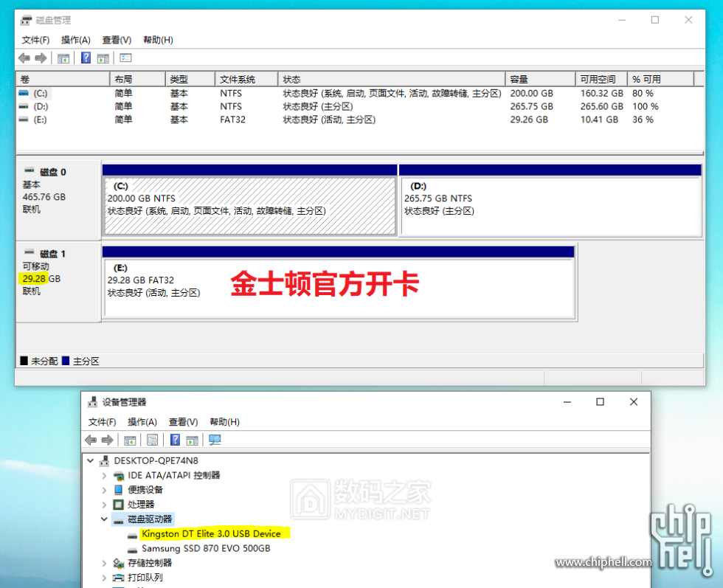Open 帮助(H) menu in 设备管理器
723x588 pixels.
(x=224, y=422)
